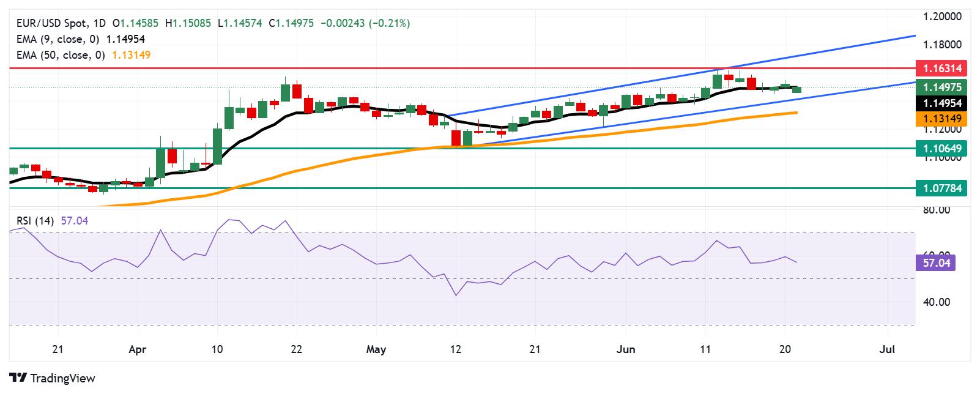
Task: Click the −0.00243 (−0.21%) change value
Action: point(365,23)
